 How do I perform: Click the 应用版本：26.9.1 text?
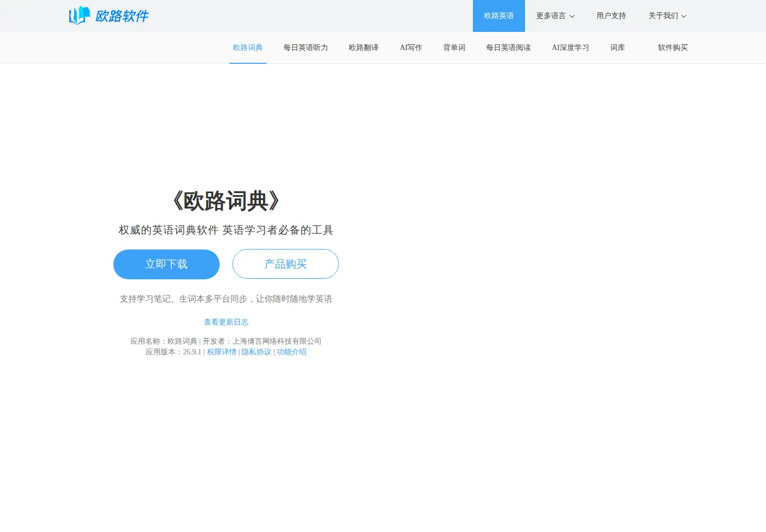173,352
